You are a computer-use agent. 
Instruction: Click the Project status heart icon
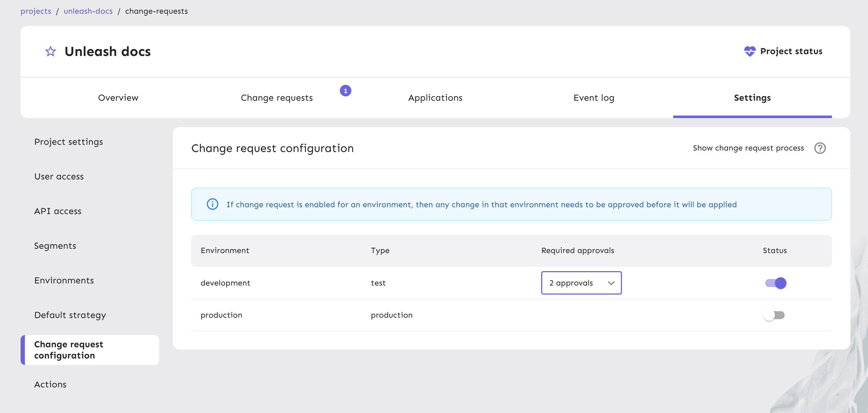[750, 51]
